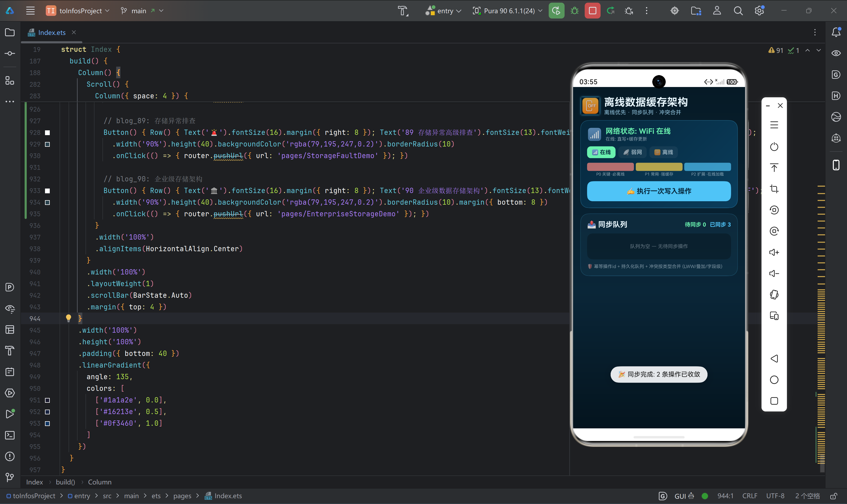Increase emulator volume

774,252
